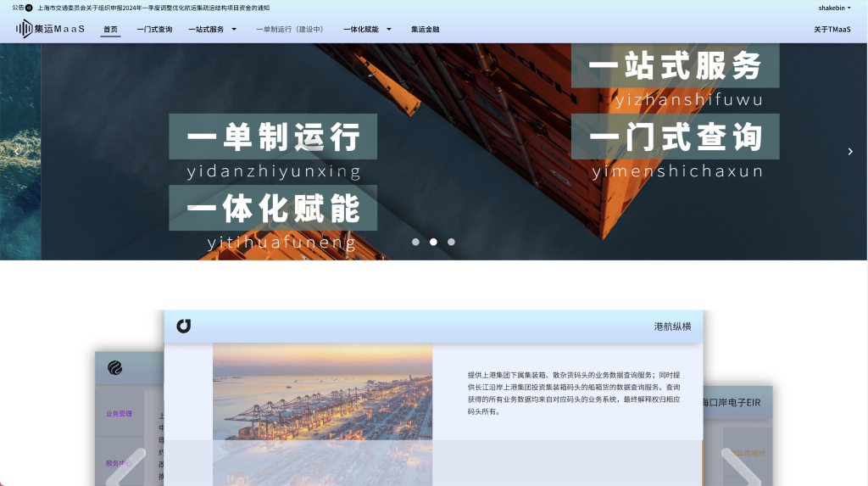
Task: Click the 港航纵横 card logo icon
Action: click(x=183, y=327)
